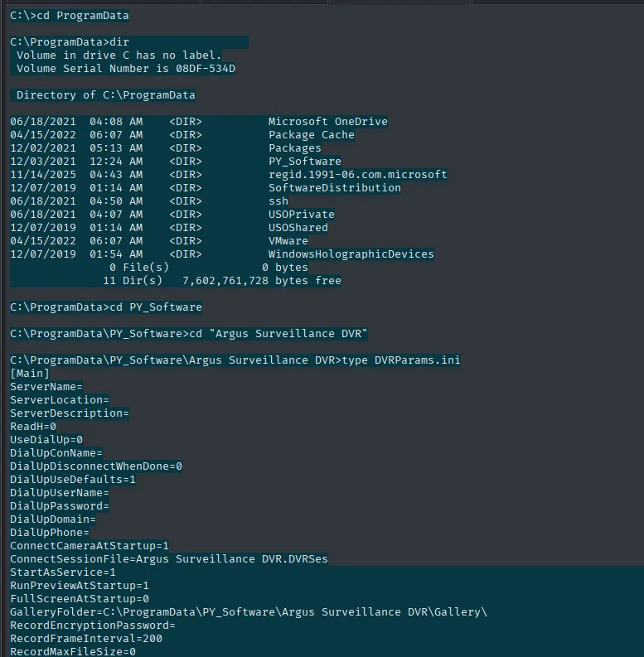Click the 'DialUpDomain=' line
The image size is (644, 657).
[53, 519]
